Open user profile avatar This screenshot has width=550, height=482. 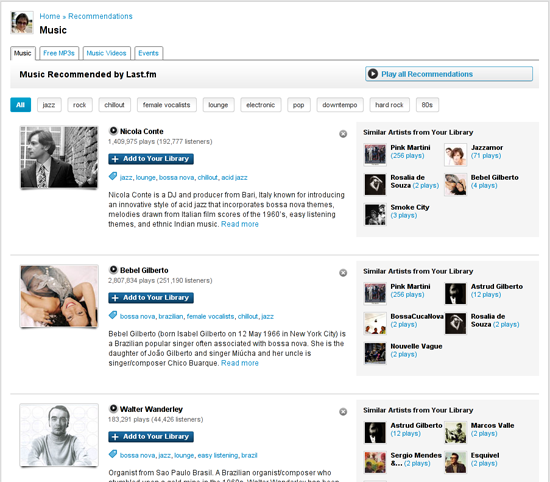point(22,22)
